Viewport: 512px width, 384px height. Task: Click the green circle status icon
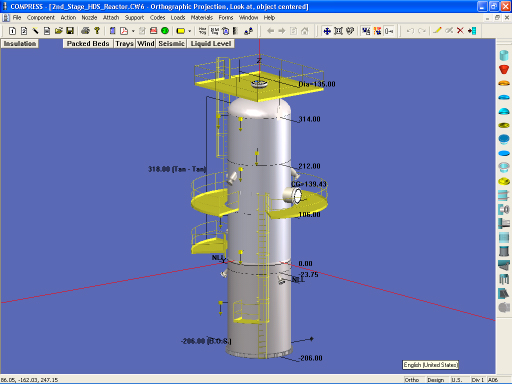coord(165,31)
